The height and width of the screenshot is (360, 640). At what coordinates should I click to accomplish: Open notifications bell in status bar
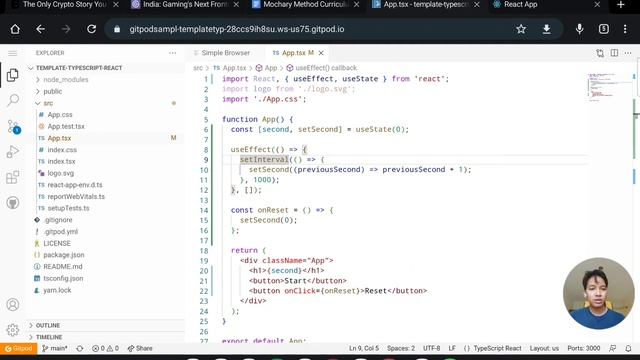click(x=628, y=349)
